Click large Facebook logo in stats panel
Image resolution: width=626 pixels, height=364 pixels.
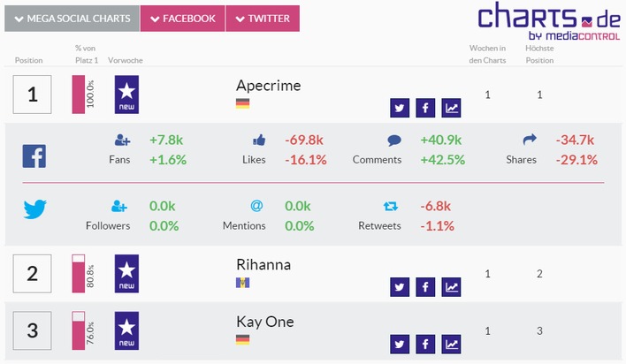click(34, 156)
